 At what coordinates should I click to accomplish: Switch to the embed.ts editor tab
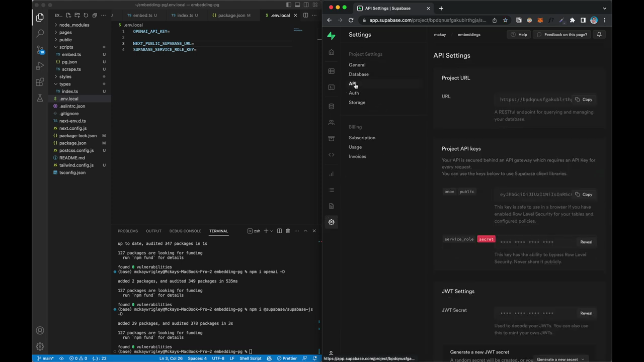tap(142, 15)
